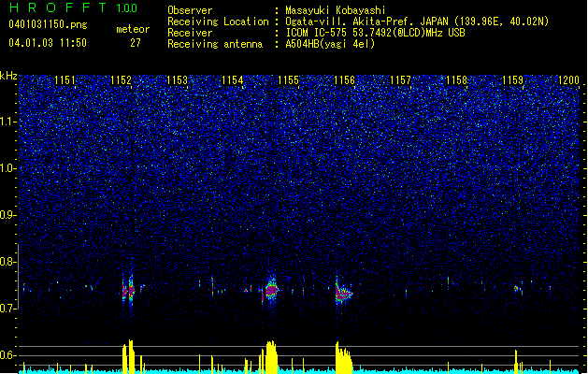Screen dimensions: 588x374
Task: Click the 'meteor' label
Action: pos(133,29)
